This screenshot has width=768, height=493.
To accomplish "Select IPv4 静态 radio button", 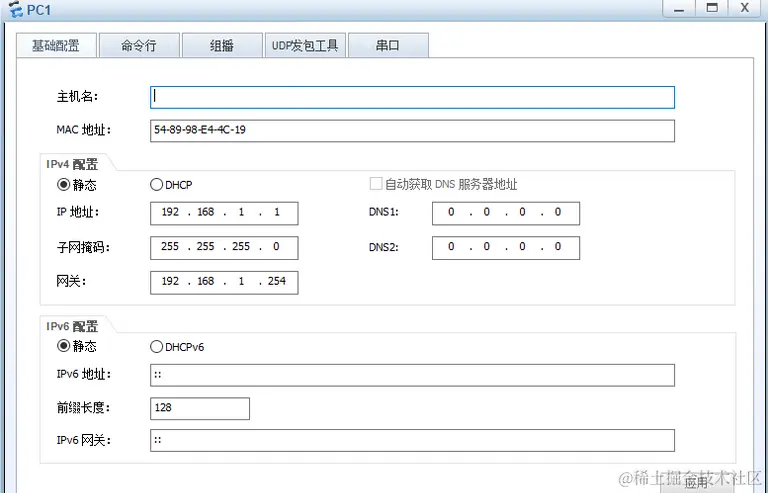I will 63,185.
